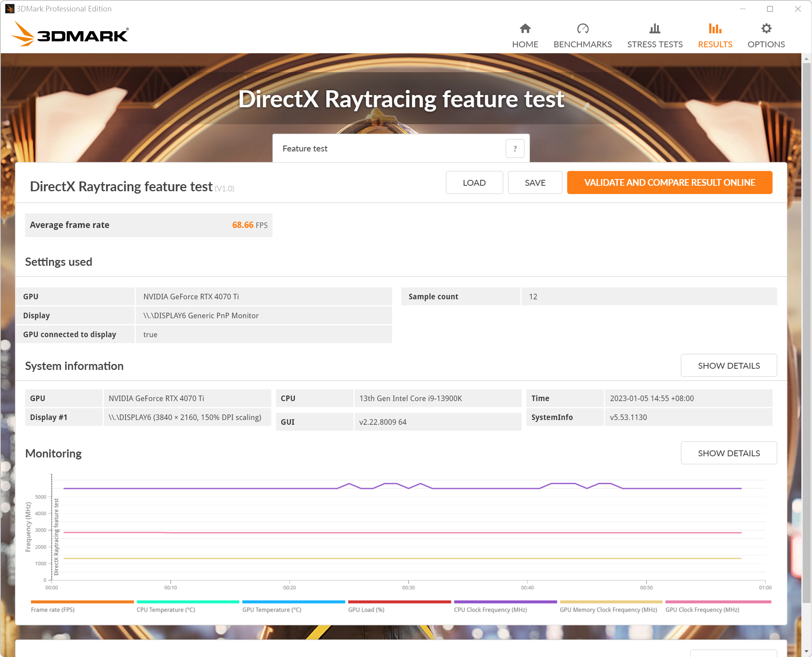Click the Time value 2023-01-05 14:55
Image resolution: width=812 pixels, height=657 pixels.
(x=651, y=398)
